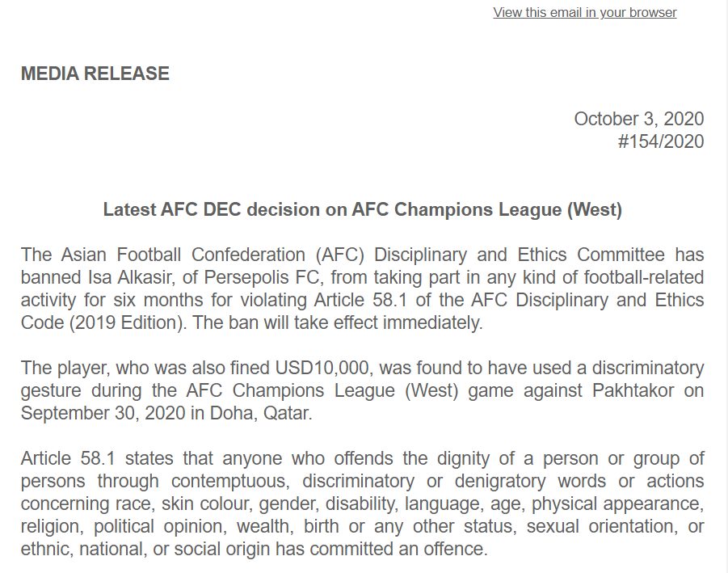This screenshot has width=728, height=573.
Task: Select the October 3, 2020 date text
Action: (x=638, y=119)
